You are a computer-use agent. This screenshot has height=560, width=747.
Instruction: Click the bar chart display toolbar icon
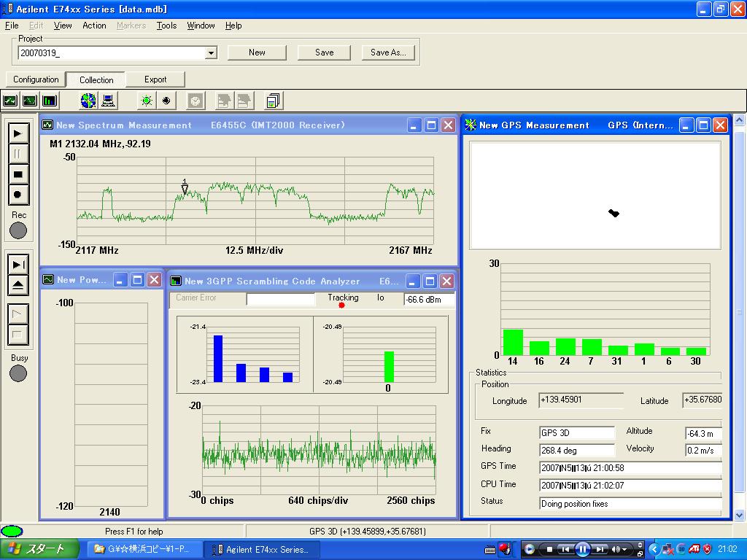click(49, 101)
